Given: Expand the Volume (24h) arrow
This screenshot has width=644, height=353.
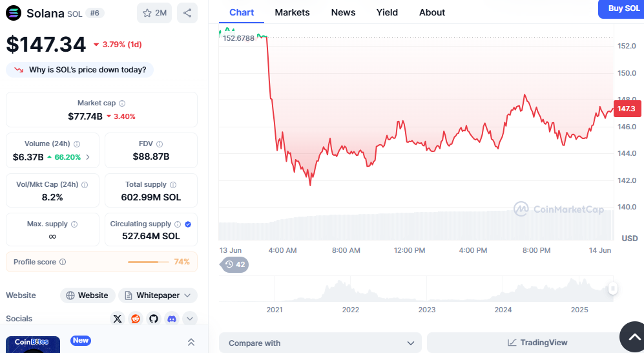Looking at the screenshot, I should tap(88, 157).
